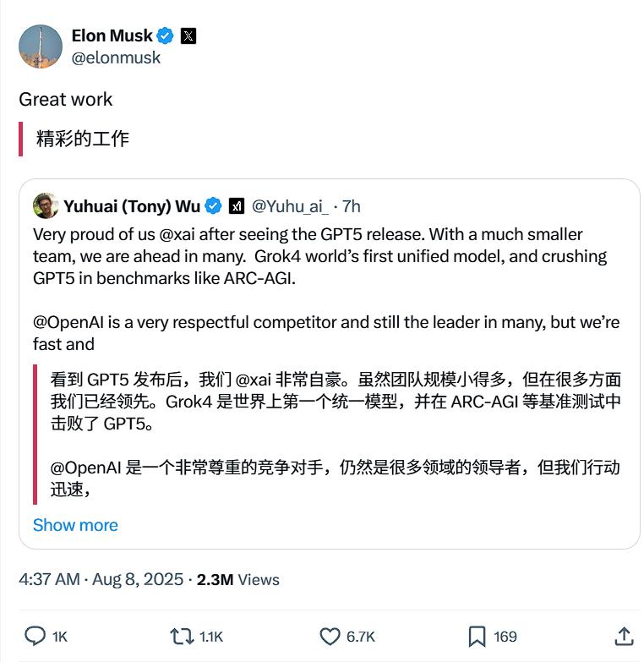644x662 pixels.
Task: Click Yuhuai Wu's verified badge
Action: tap(213, 206)
